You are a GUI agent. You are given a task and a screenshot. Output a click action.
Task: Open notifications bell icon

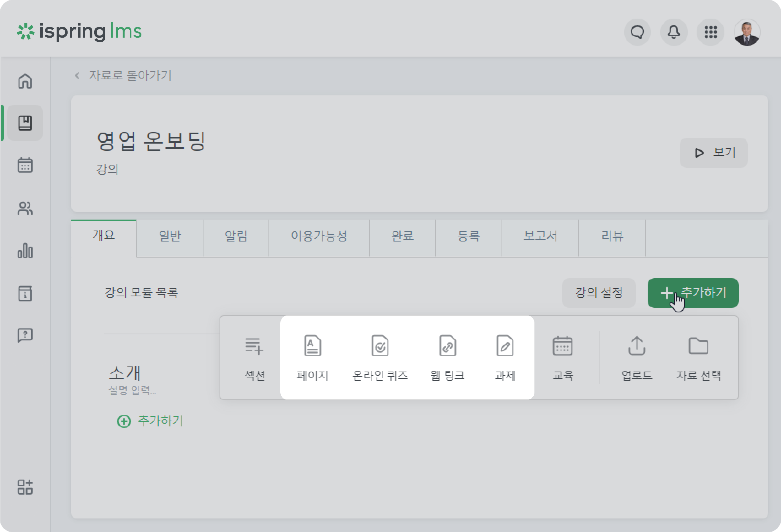(x=674, y=32)
